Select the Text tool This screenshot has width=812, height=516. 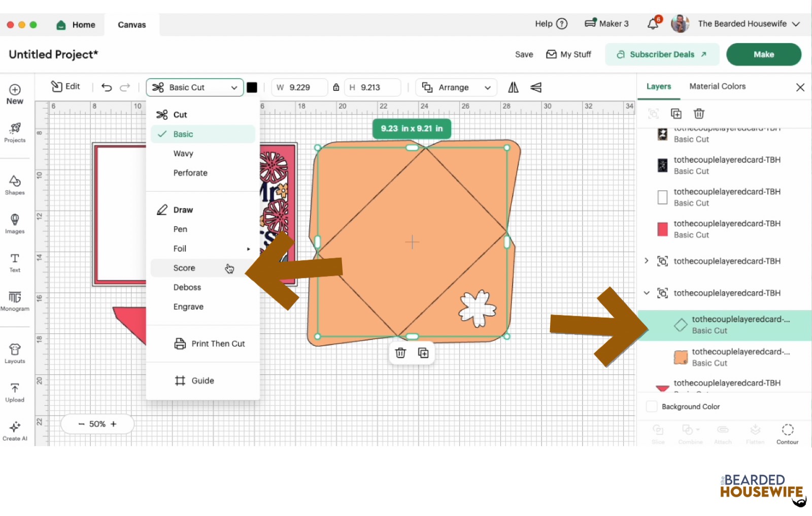point(15,262)
